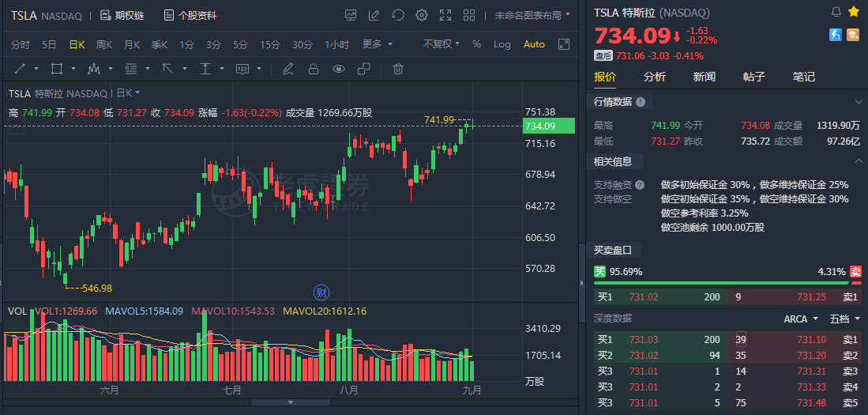The width and height of the screenshot is (868, 415).
Task: Expand chart with diagonal arrows icon
Action: pos(564,44)
